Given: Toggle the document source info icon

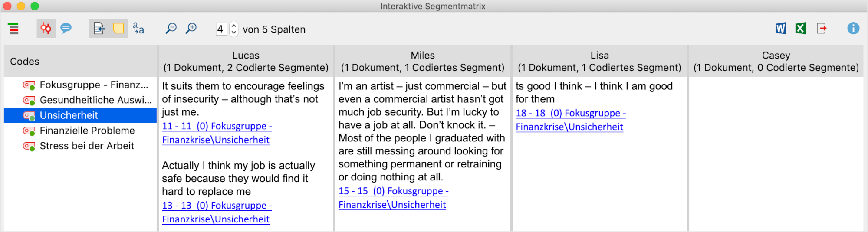Looking at the screenshot, I should (x=99, y=29).
